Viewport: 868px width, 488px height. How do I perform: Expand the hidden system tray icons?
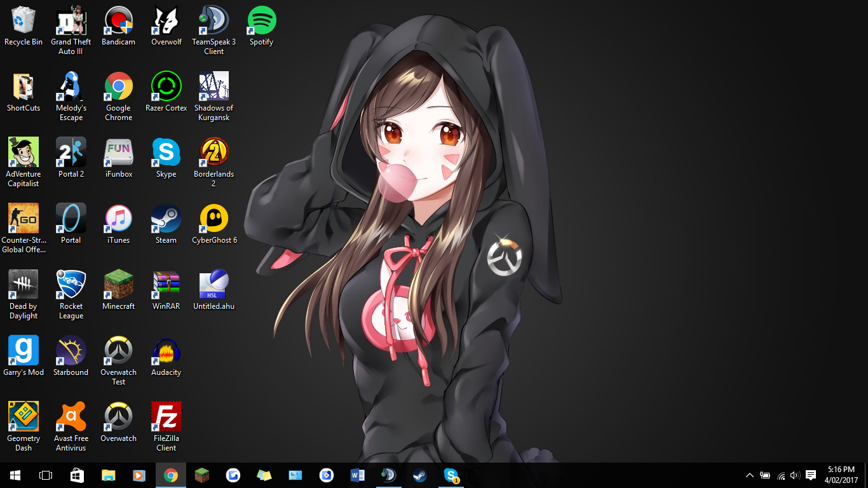[x=750, y=475]
